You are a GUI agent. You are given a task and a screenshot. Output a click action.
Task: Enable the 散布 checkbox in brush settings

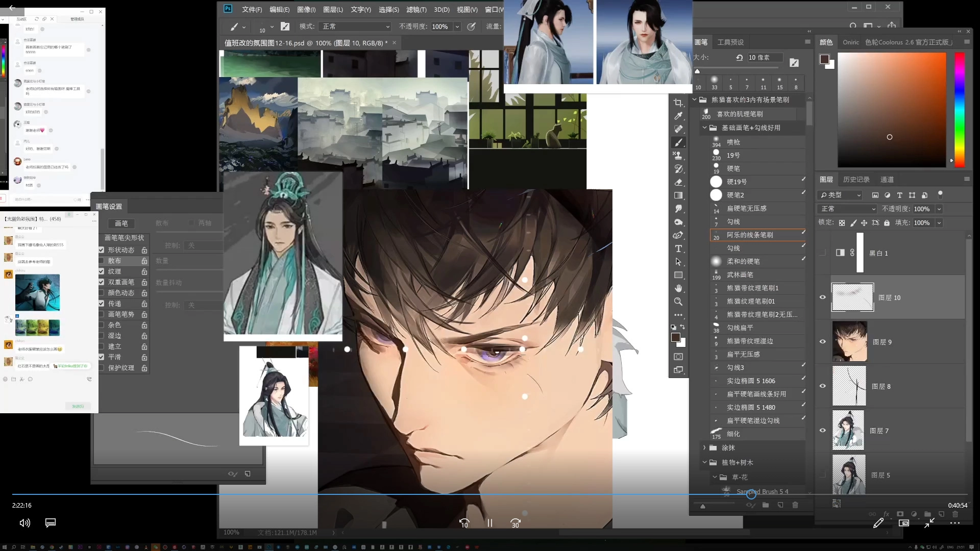[x=101, y=261]
